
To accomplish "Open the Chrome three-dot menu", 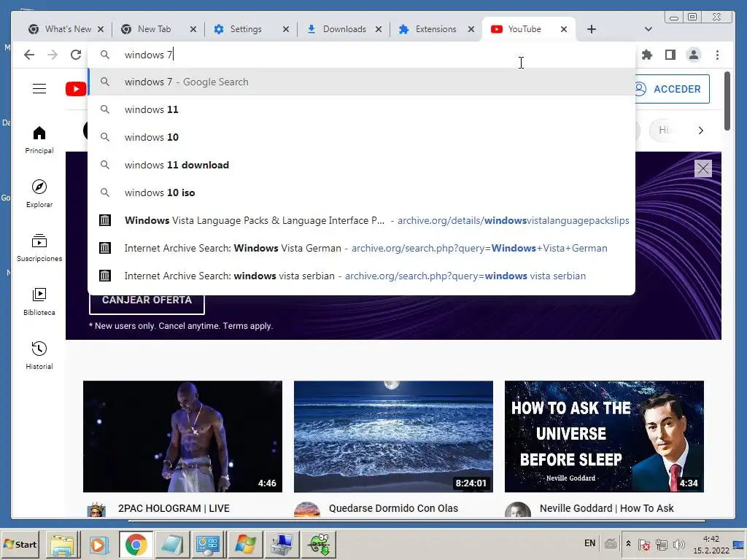I will [718, 55].
